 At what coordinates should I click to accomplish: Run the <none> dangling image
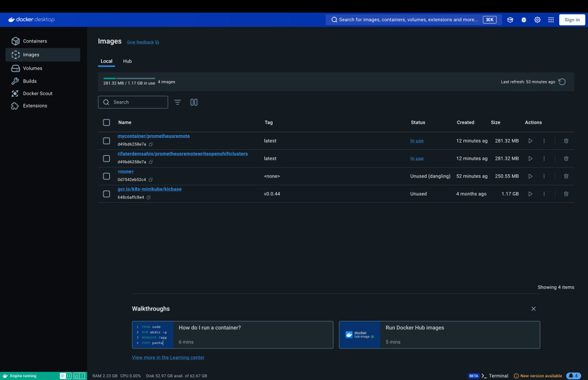coord(531,176)
